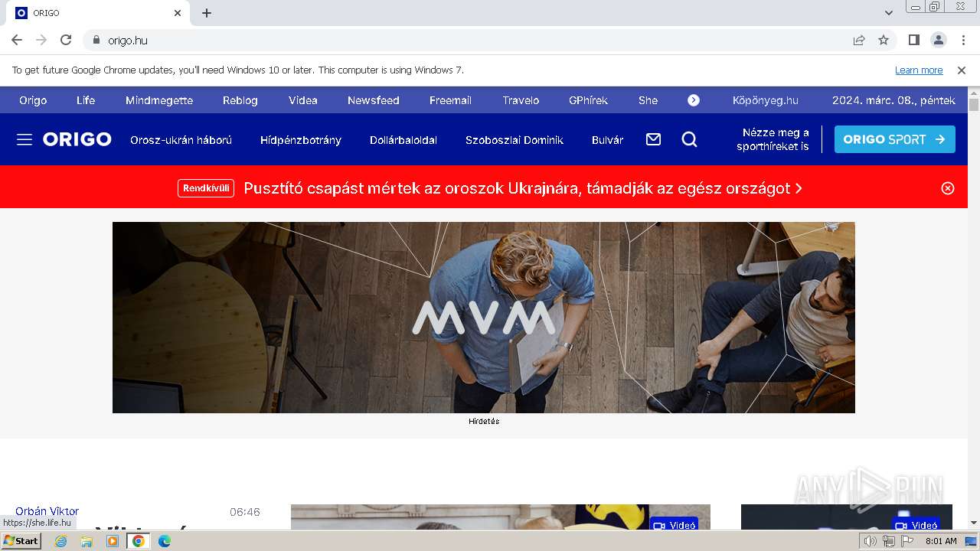Click the MVM advertisement banner
The height and width of the screenshot is (551, 980).
click(484, 318)
